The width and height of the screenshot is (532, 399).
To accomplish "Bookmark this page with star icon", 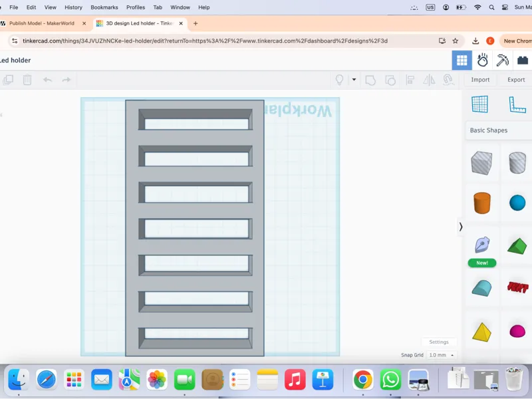I will (x=456, y=41).
